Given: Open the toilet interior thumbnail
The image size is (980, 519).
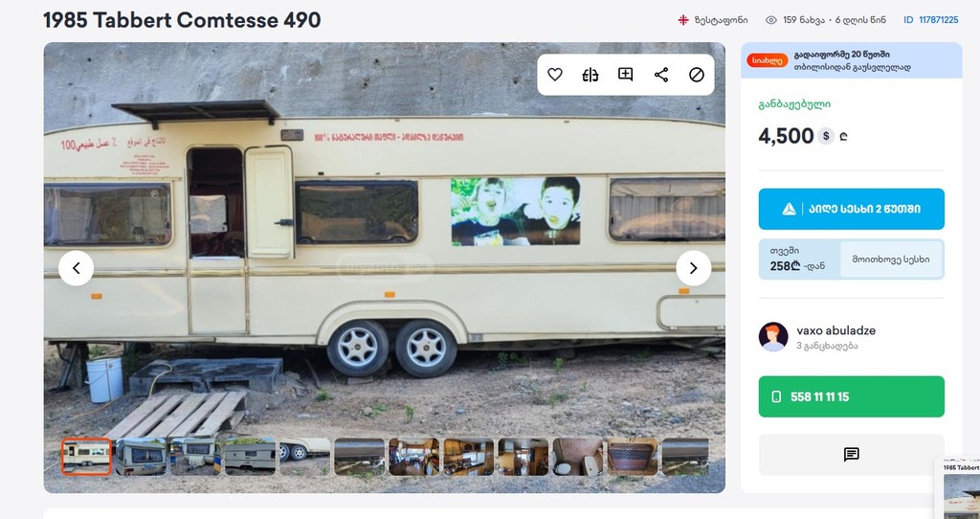Looking at the screenshot, I should click(577, 457).
